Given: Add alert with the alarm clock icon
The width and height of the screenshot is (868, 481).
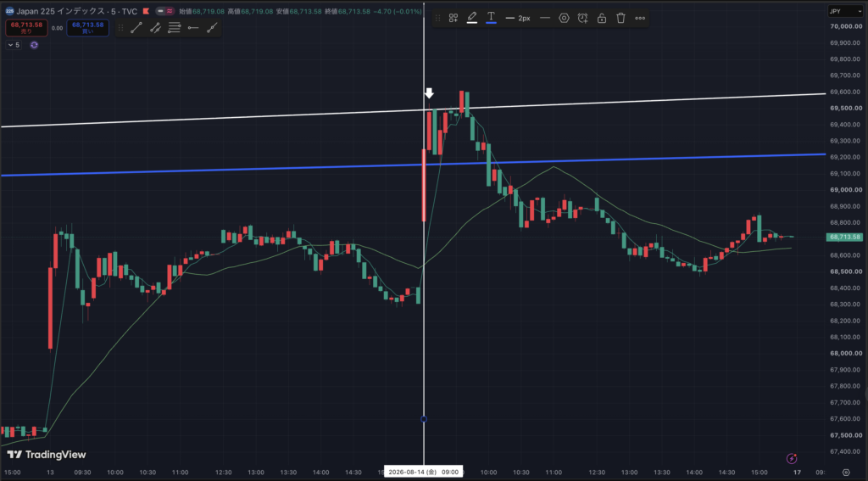Looking at the screenshot, I should click(x=582, y=19).
